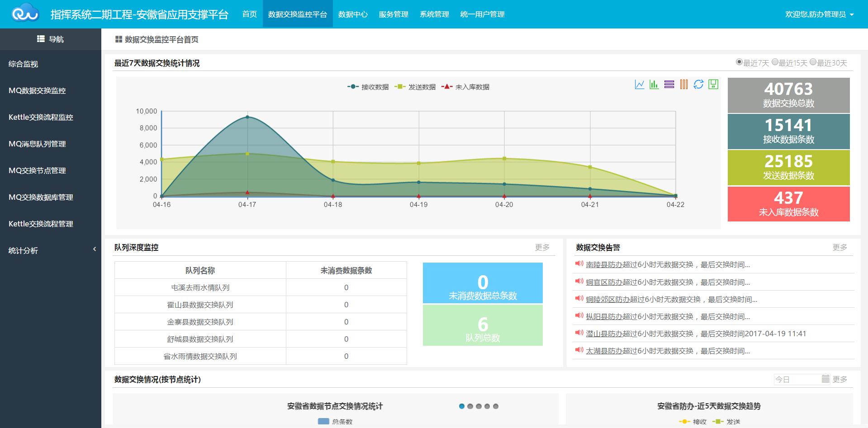Viewport: 868px width, 428px height.
Task: Open the 防办管理员 user dropdown
Action: [x=819, y=14]
